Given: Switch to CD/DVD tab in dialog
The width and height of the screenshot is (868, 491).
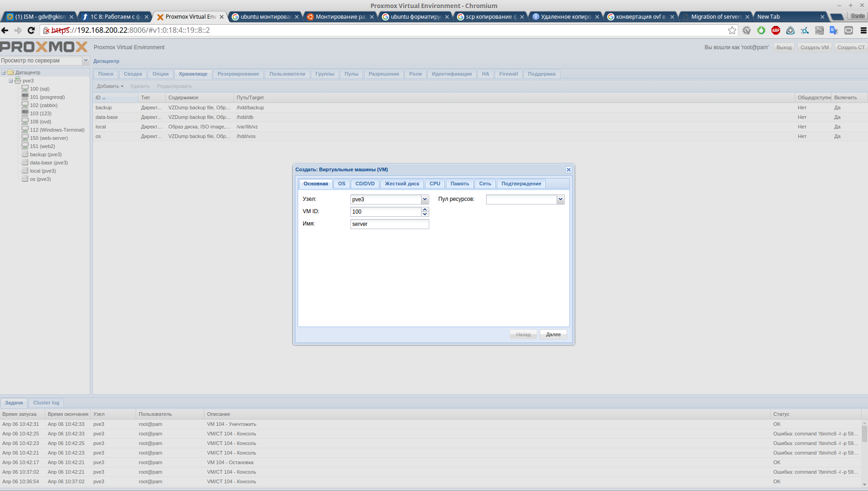Looking at the screenshot, I should point(365,184).
